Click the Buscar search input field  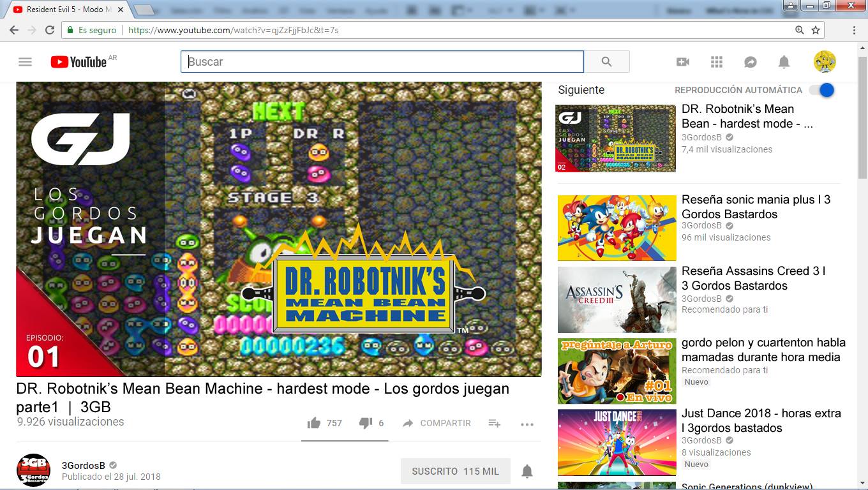[x=383, y=62]
